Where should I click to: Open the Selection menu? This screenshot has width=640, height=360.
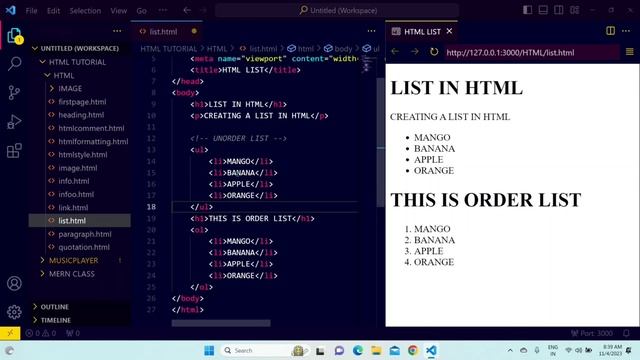tap(85, 11)
